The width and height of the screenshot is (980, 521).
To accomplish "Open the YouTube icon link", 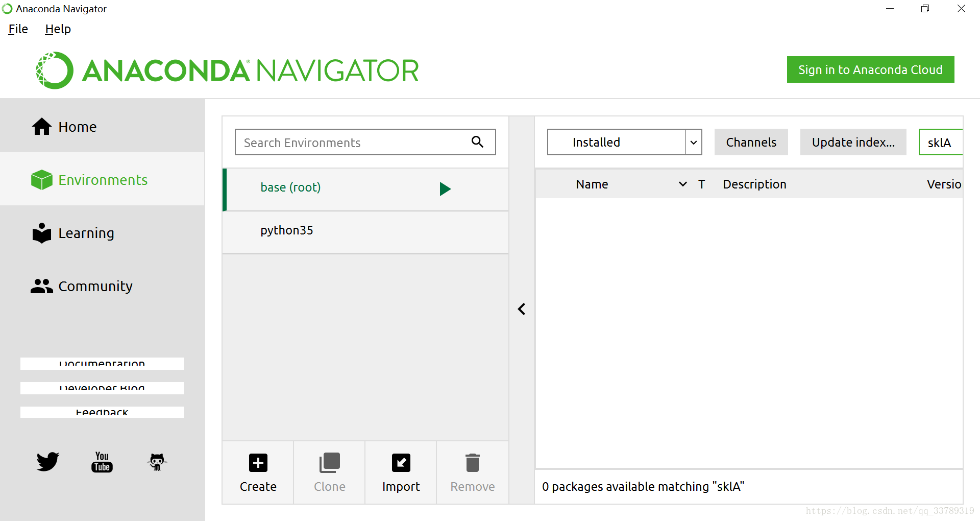I will coord(102,462).
